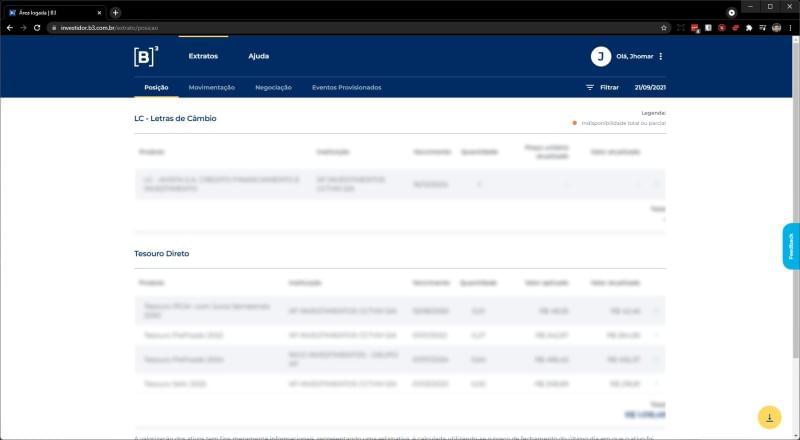Open the Ajuda menu
The image size is (800, 440).
click(x=259, y=56)
